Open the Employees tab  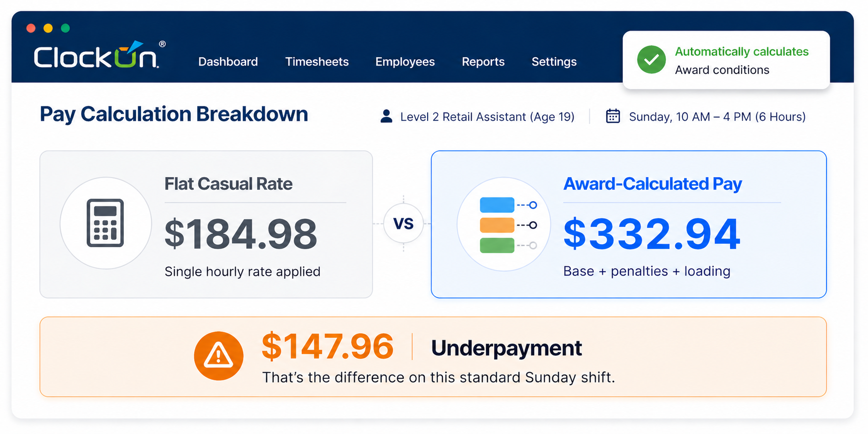tap(405, 62)
